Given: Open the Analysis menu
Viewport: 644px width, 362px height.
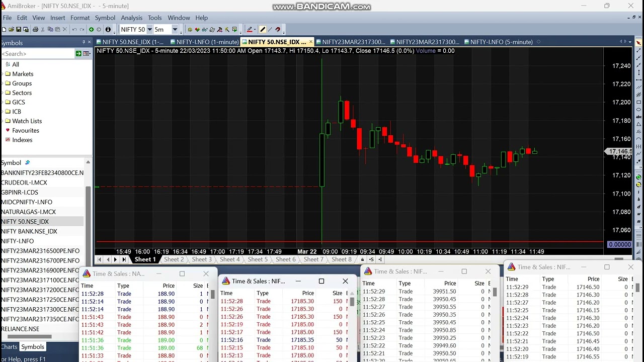Looking at the screenshot, I should (x=131, y=18).
